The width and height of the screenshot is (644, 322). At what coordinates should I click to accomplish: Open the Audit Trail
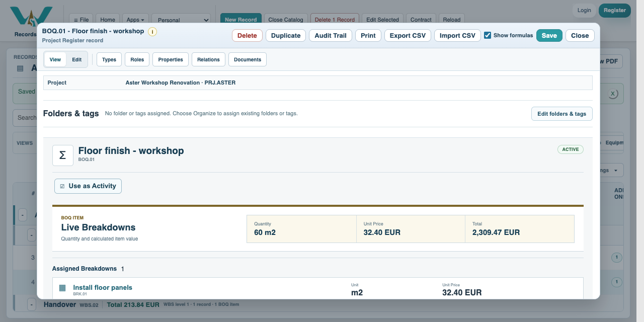[331, 35]
